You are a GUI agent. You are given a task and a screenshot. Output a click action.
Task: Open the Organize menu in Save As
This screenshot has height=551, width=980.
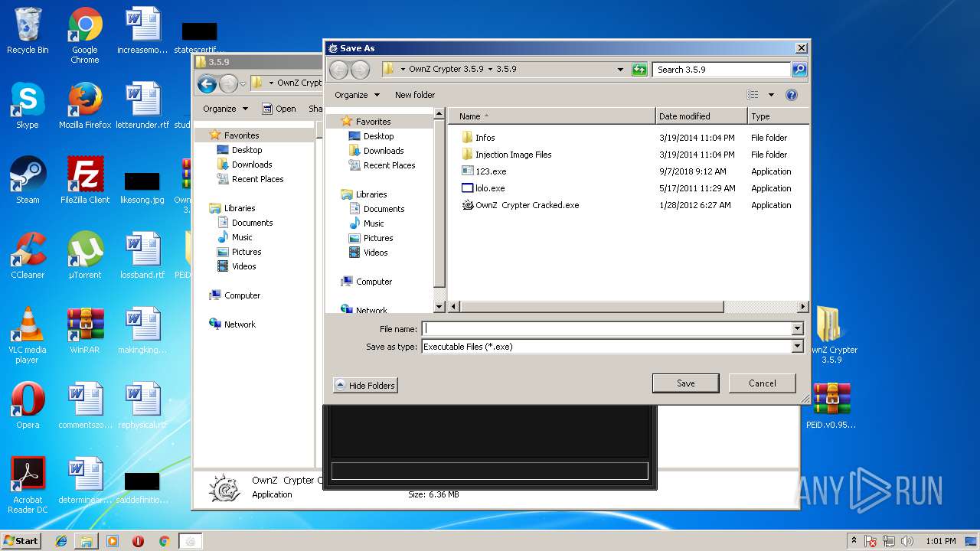(x=357, y=95)
